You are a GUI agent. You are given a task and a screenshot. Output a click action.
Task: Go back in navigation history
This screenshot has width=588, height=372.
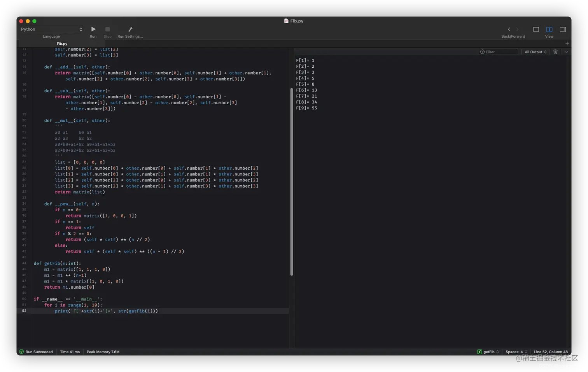[509, 29]
